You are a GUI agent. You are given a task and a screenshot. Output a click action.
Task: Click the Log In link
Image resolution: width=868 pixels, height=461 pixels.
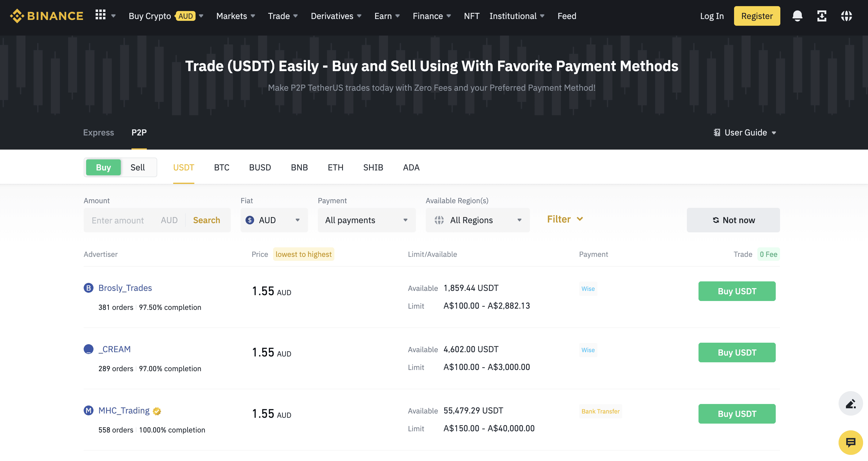pyautogui.click(x=712, y=16)
